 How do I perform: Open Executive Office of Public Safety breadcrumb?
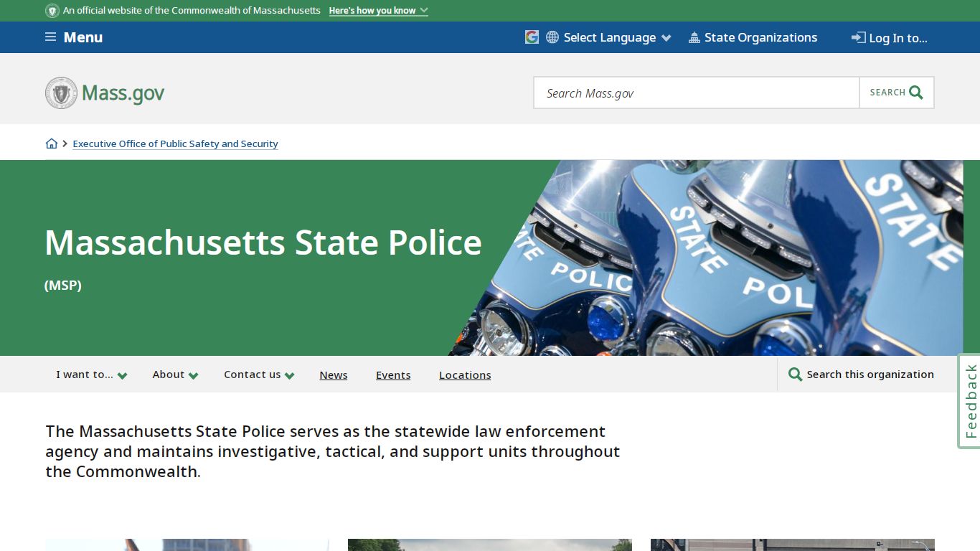(175, 143)
